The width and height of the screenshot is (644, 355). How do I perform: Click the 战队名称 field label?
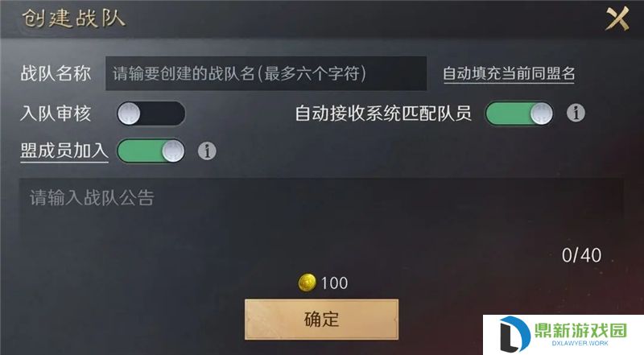click(x=56, y=73)
